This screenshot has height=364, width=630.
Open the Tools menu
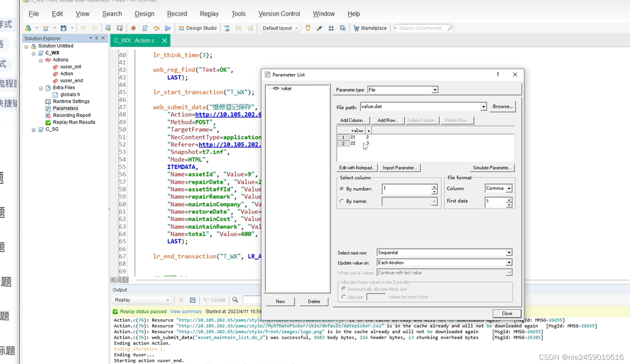pos(238,14)
